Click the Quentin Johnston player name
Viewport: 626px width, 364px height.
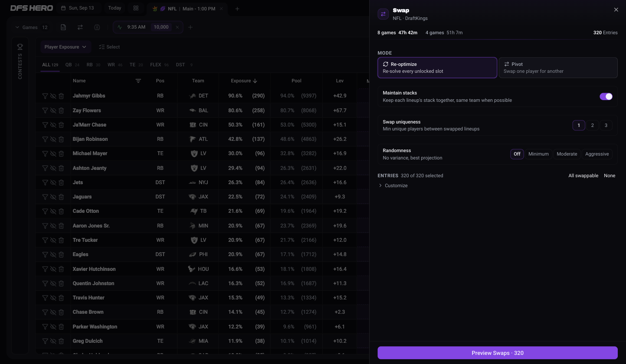(x=93, y=283)
